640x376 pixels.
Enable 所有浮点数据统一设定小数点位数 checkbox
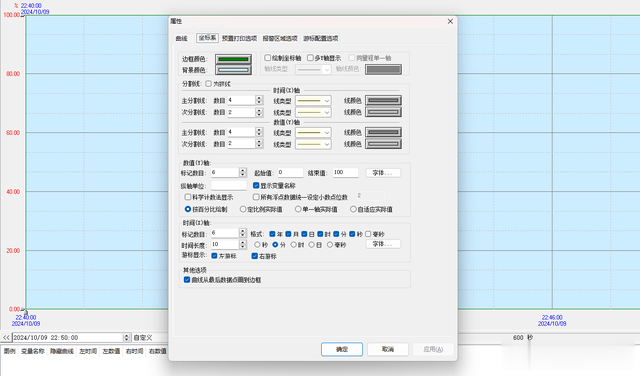click(x=256, y=197)
